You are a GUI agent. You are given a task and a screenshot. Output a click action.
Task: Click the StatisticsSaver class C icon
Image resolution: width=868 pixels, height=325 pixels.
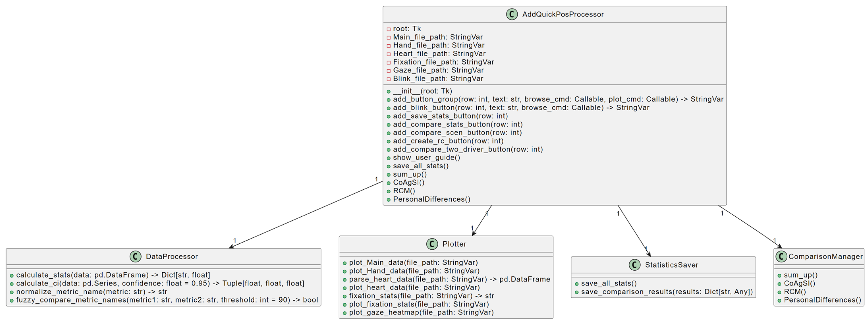point(634,265)
